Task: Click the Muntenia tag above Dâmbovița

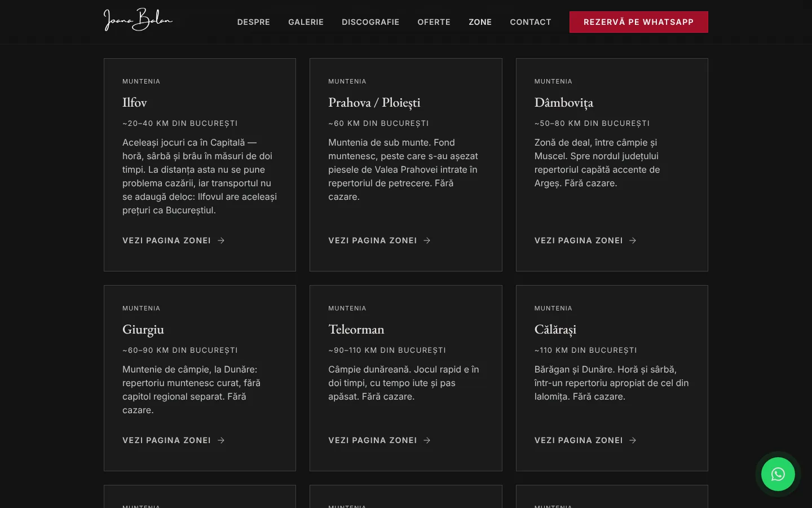Action: tap(553, 81)
